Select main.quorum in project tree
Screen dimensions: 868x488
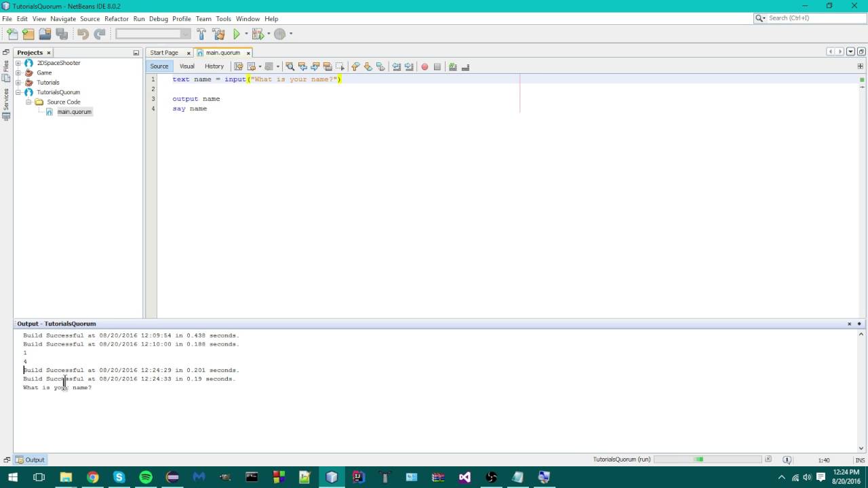pyautogui.click(x=74, y=112)
